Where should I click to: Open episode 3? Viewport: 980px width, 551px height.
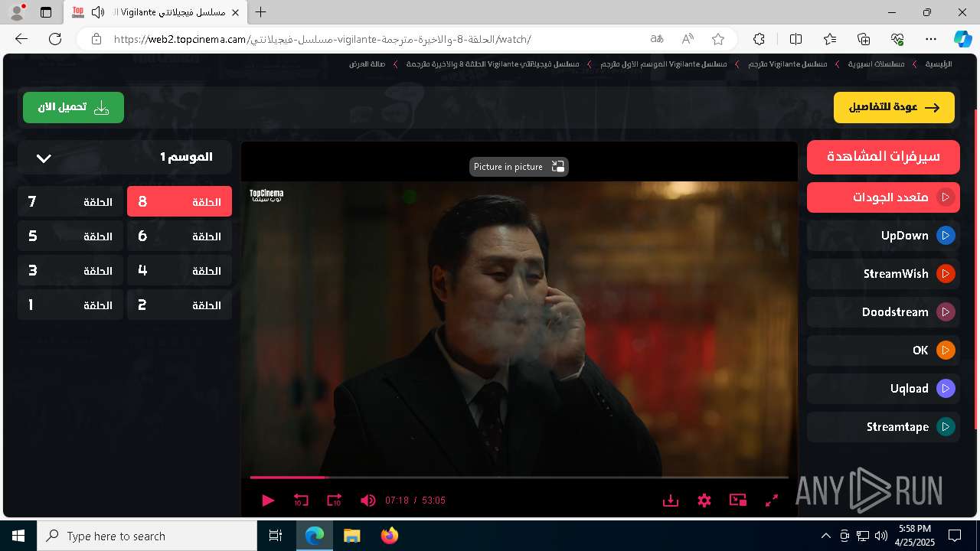tap(70, 271)
